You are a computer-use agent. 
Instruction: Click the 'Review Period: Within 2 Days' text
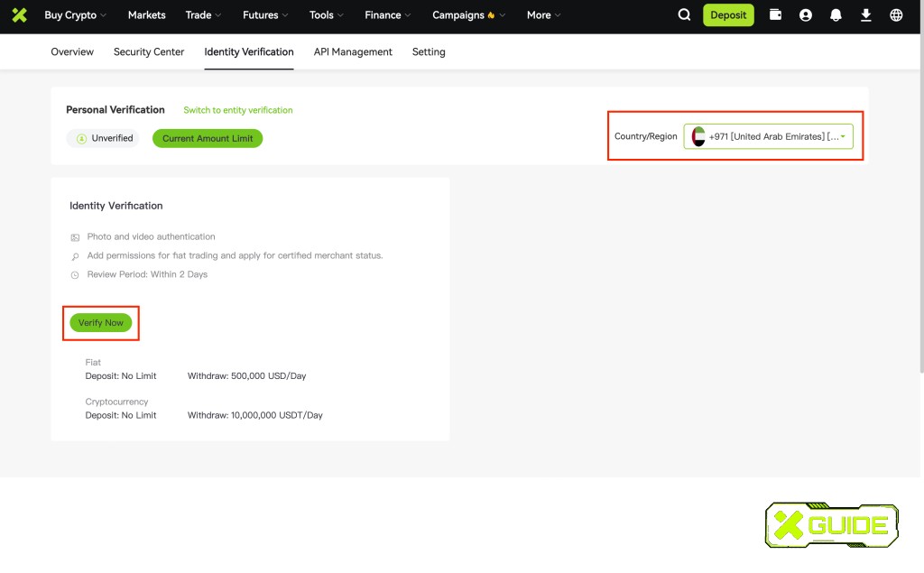click(x=147, y=274)
